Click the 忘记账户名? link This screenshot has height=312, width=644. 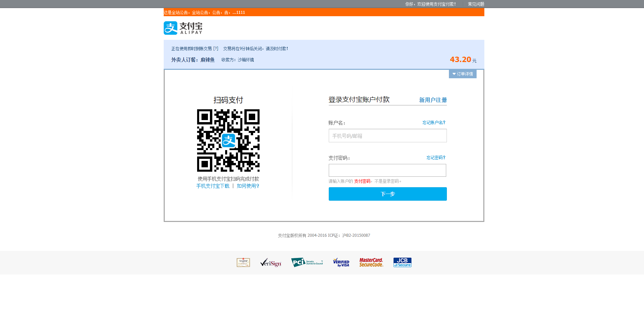tap(434, 122)
